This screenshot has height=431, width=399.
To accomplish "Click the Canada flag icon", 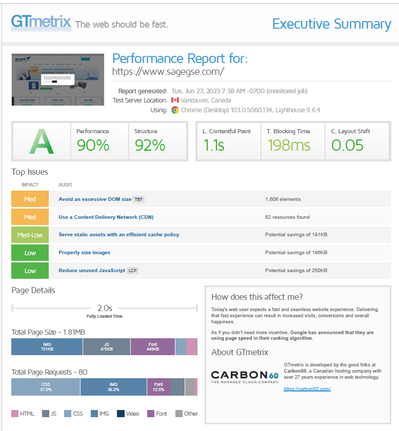I will pyautogui.click(x=175, y=100).
